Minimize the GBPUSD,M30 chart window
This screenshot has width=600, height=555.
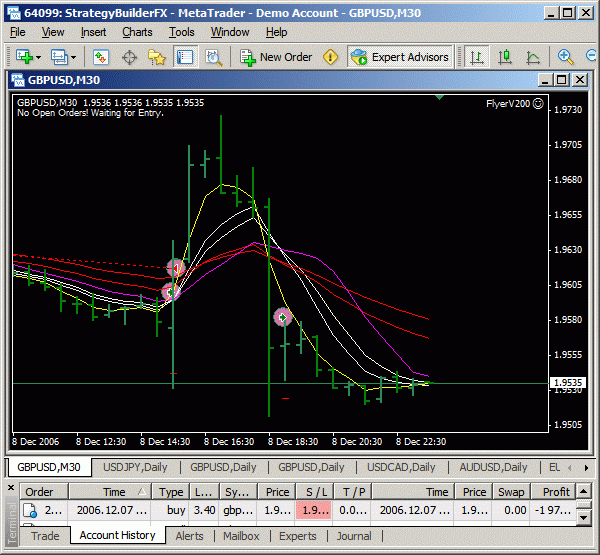pos(545,80)
